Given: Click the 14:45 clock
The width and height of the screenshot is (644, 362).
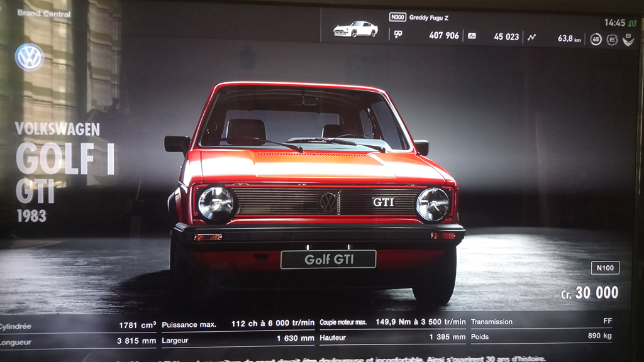Looking at the screenshot, I should tap(614, 23).
